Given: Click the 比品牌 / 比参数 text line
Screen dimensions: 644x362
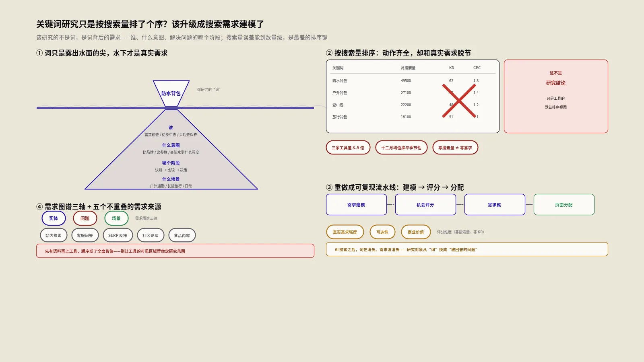Looking at the screenshot, I should point(171,152).
